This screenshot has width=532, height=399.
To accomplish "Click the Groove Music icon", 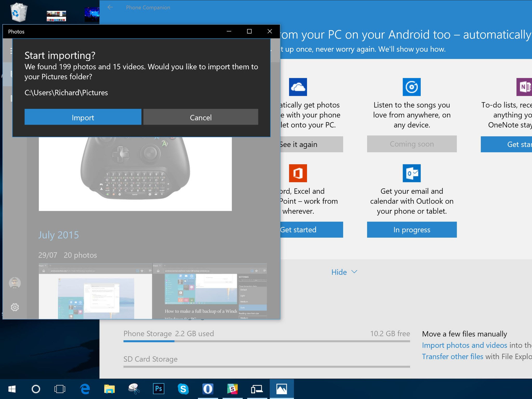I will tap(411, 87).
